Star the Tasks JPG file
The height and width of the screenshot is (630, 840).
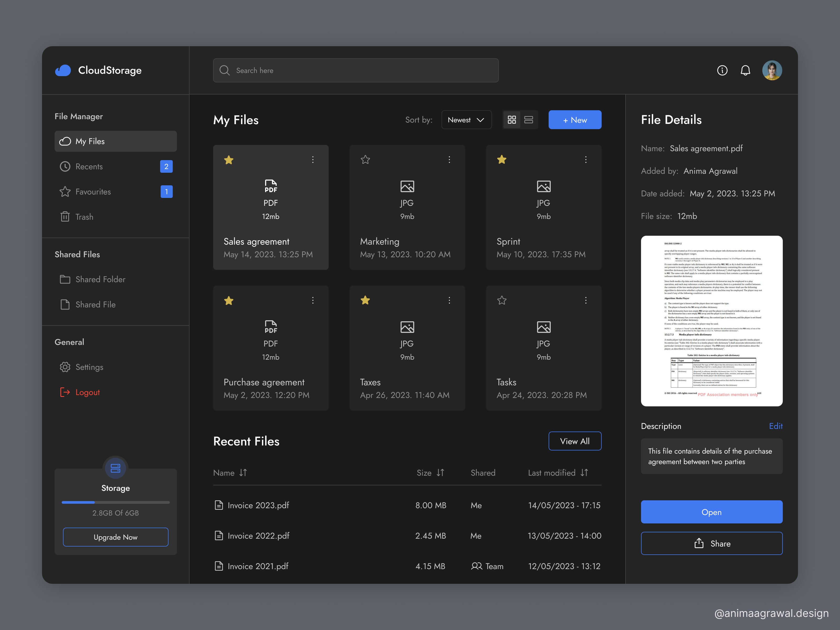[x=502, y=300]
